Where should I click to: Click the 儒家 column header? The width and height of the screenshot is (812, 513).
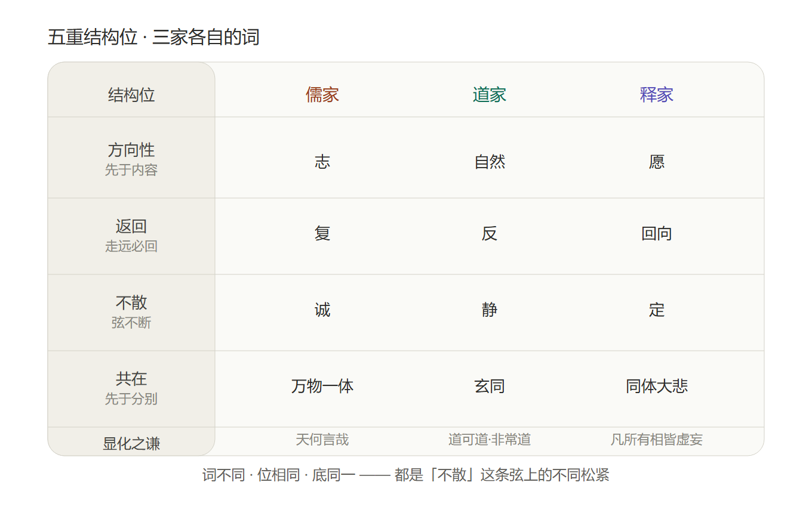pyautogui.click(x=322, y=95)
